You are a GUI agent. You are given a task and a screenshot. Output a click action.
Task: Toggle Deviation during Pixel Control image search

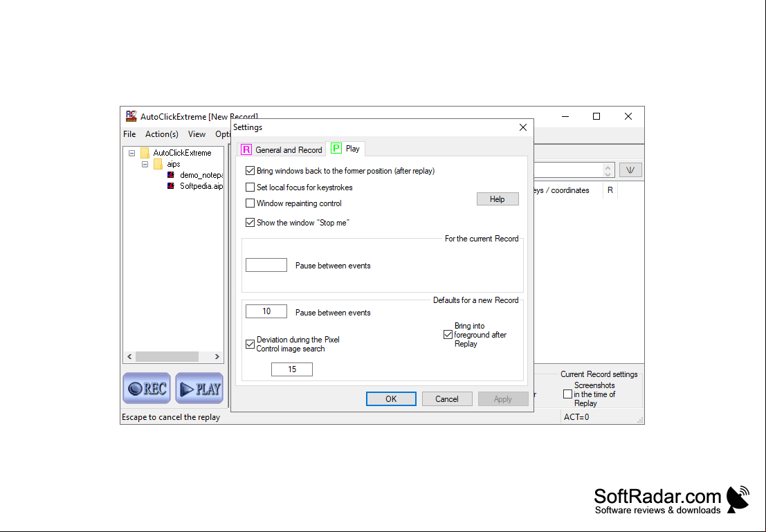pos(250,344)
